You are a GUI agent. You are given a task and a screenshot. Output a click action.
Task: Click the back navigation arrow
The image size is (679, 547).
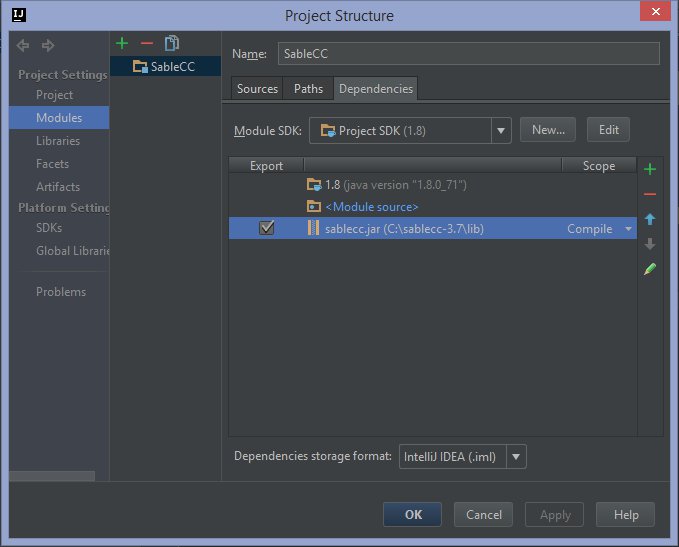point(23,45)
